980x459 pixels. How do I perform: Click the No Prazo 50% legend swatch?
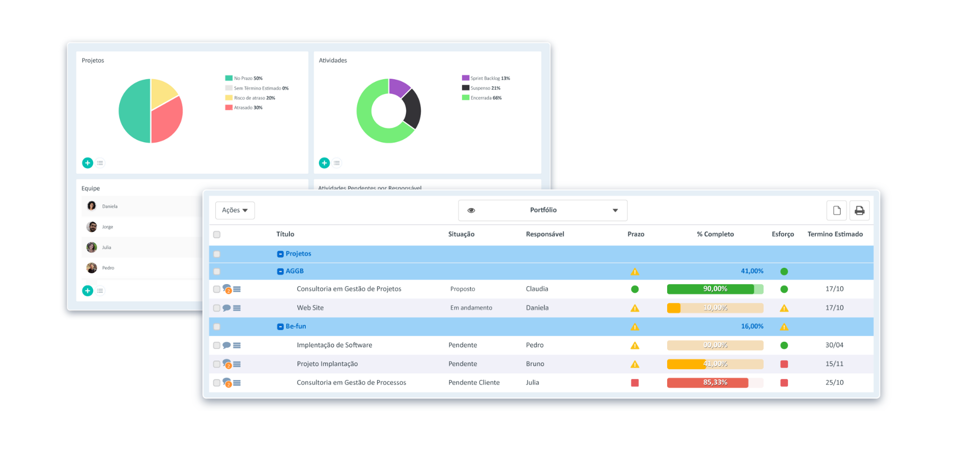point(229,78)
